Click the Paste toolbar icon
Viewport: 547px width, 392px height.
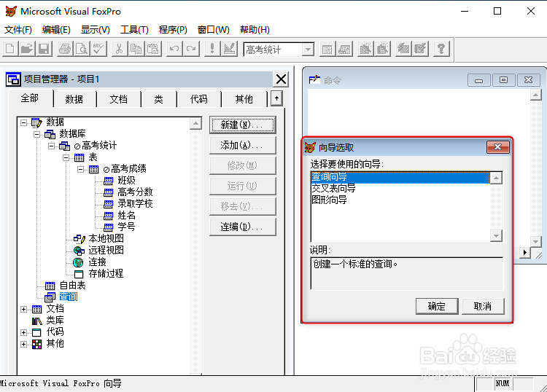coord(153,49)
